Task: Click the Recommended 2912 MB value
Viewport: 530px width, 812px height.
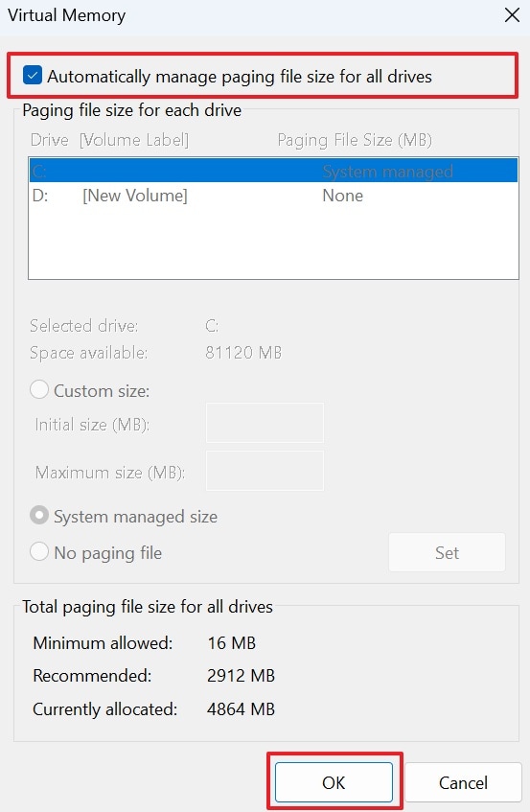Action: tap(241, 676)
